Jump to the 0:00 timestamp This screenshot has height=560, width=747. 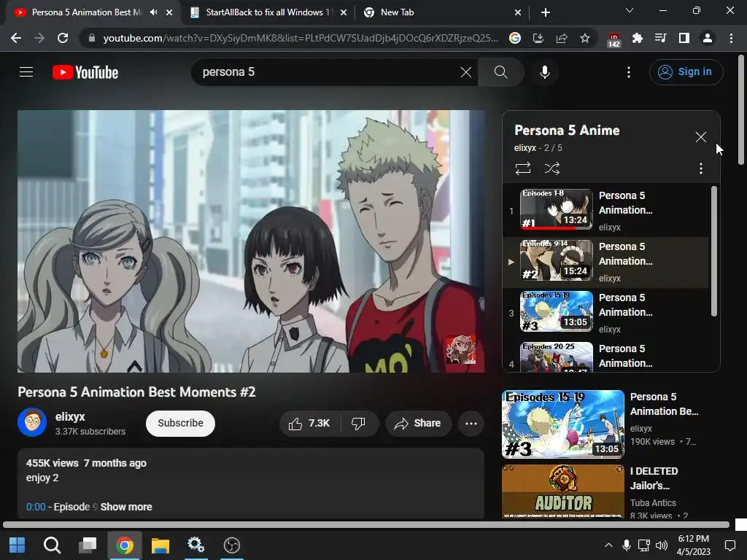click(x=36, y=507)
